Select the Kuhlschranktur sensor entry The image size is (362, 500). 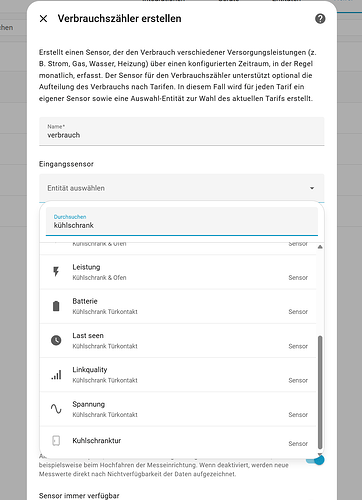point(178,441)
